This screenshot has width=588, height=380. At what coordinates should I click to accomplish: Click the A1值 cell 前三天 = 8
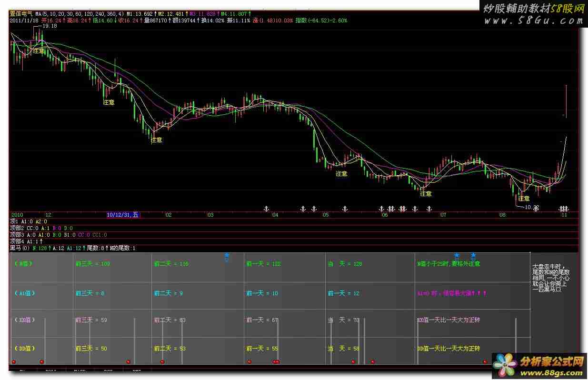(90, 293)
